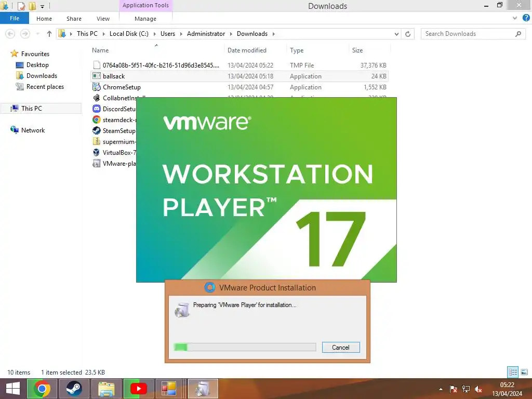Select the ballsack application icon
Image resolution: width=532 pixels, height=399 pixels.
pos(97,76)
